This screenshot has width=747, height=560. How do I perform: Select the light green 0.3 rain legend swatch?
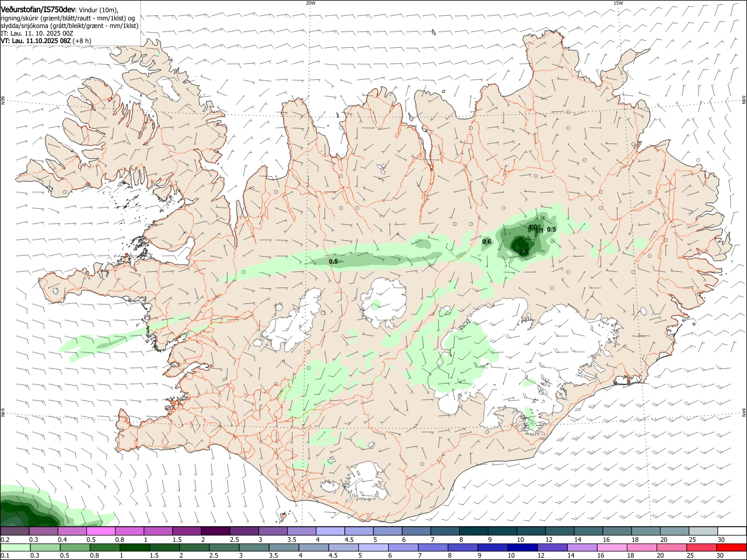click(x=44, y=547)
